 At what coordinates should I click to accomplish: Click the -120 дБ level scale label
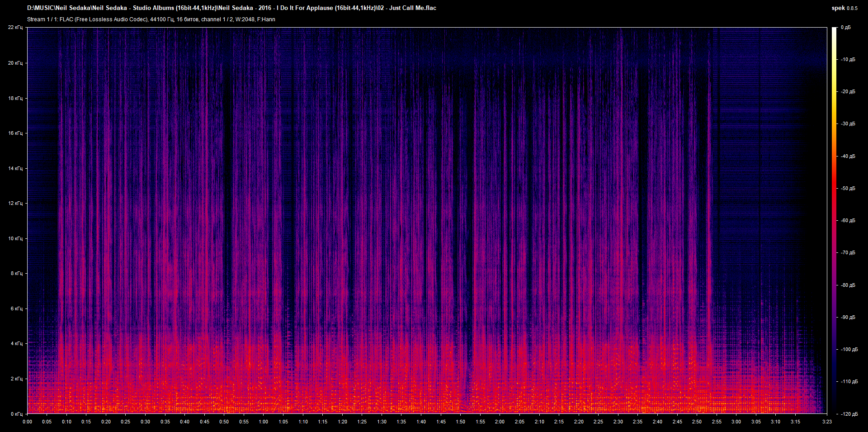pyautogui.click(x=849, y=414)
